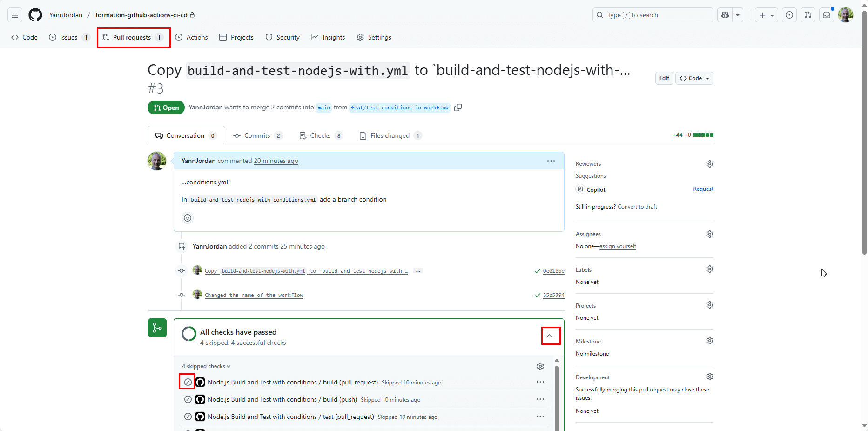Open the Code dropdown button
The width and height of the screenshot is (868, 431).
point(694,78)
